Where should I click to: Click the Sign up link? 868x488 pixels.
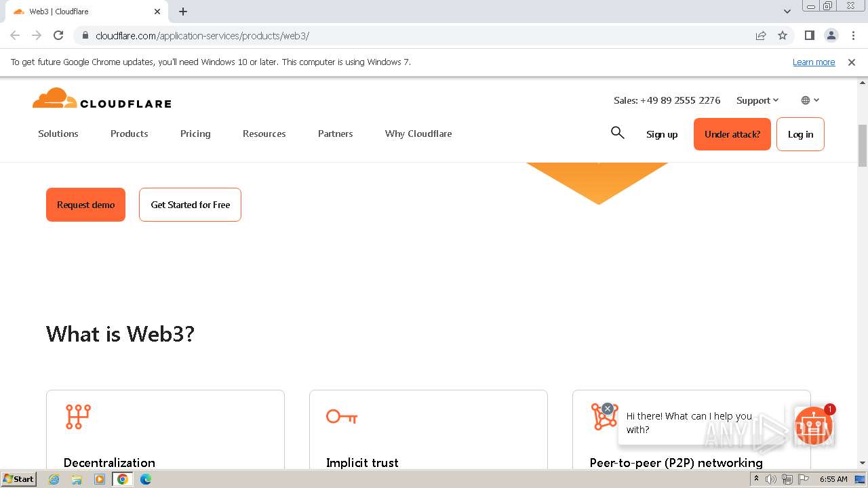[x=662, y=134]
